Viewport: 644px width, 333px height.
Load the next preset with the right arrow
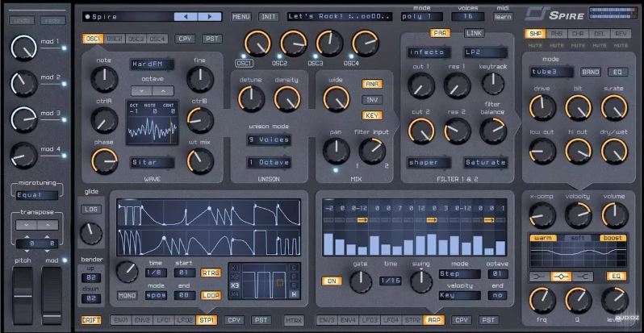tap(210, 17)
